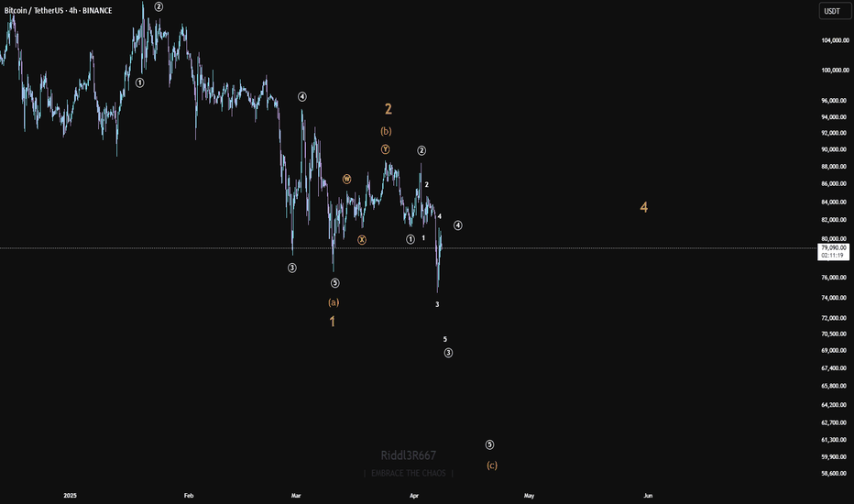Screen dimensions: 854x504
Task: Click the 2025 label on time axis
Action: pyautogui.click(x=70, y=496)
